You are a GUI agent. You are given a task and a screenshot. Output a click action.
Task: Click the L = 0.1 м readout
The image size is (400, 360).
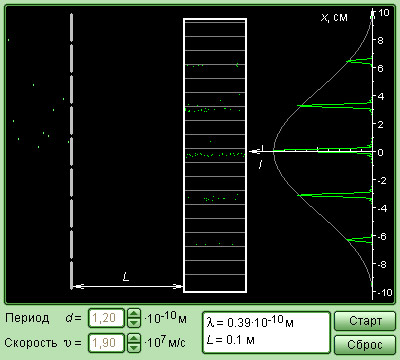point(230,340)
